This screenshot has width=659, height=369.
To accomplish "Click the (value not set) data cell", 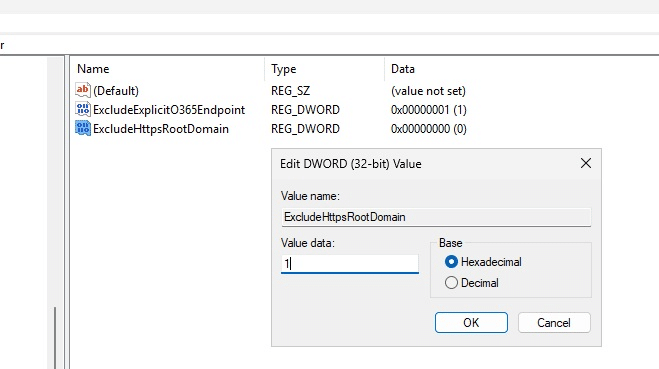I will 428,91.
